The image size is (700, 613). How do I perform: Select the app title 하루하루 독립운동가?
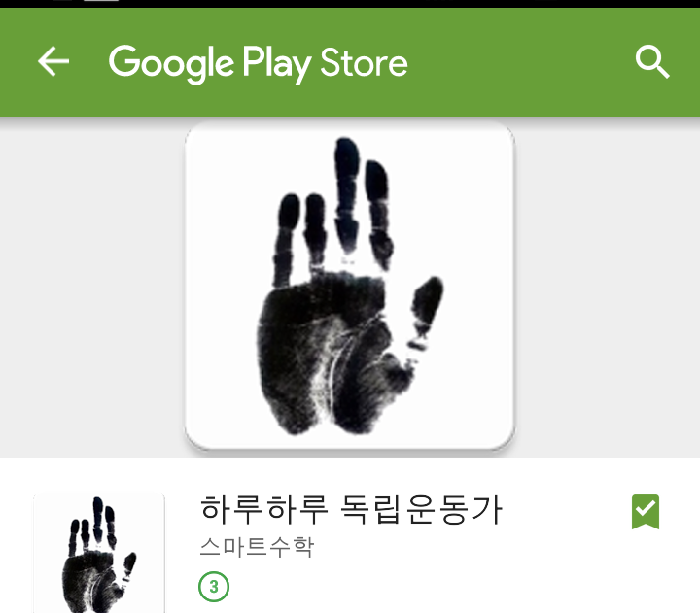[x=351, y=510]
